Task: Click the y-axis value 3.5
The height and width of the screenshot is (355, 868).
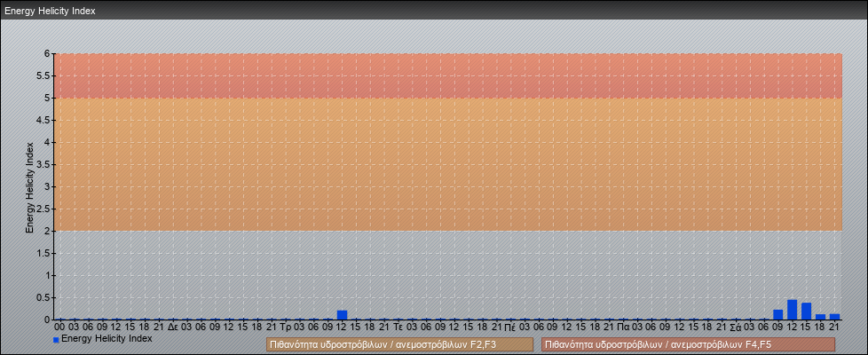Action: (43, 164)
